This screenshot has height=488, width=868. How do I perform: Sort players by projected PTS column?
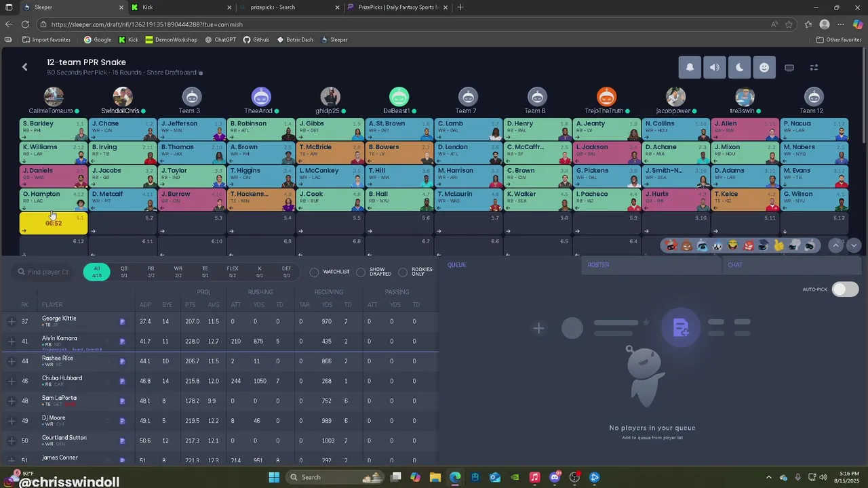(x=190, y=304)
